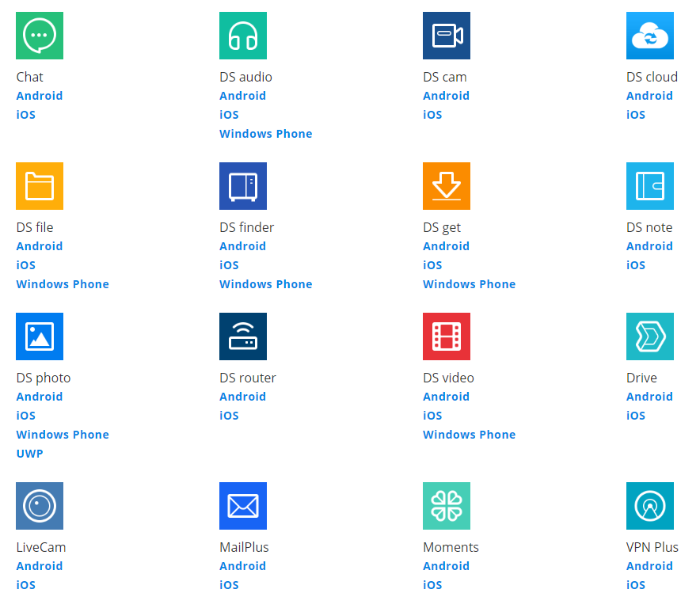Open the iOS link under Drive

(636, 416)
